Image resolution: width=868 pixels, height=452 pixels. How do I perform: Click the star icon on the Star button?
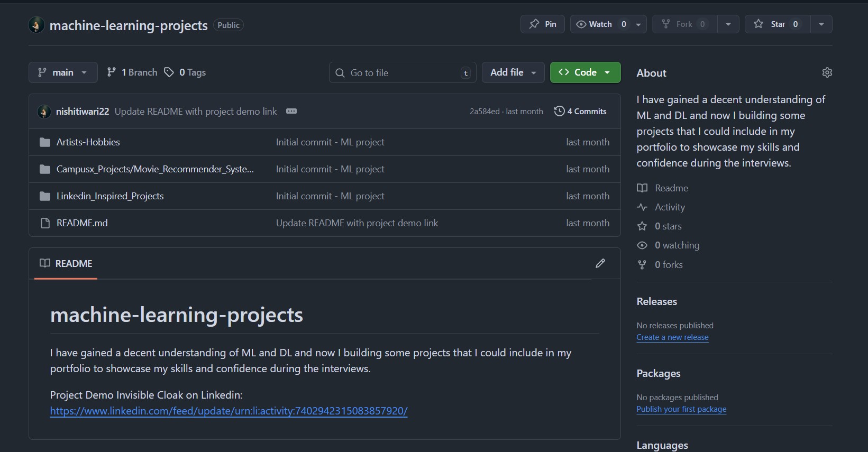pos(759,24)
